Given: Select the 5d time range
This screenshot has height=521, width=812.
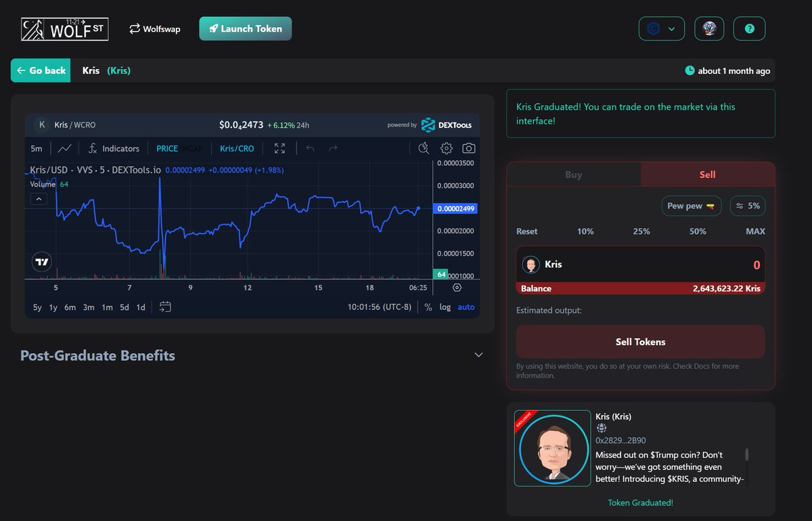Looking at the screenshot, I should click(125, 307).
